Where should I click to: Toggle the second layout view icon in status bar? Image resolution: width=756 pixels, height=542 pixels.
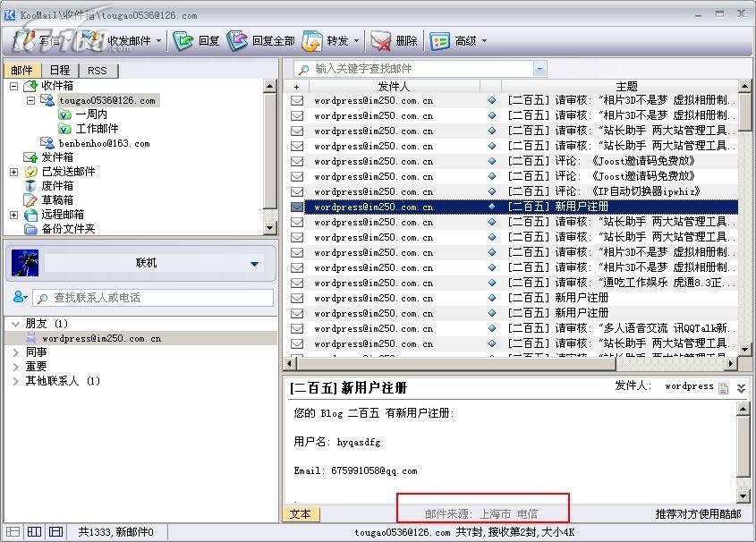[x=34, y=532]
